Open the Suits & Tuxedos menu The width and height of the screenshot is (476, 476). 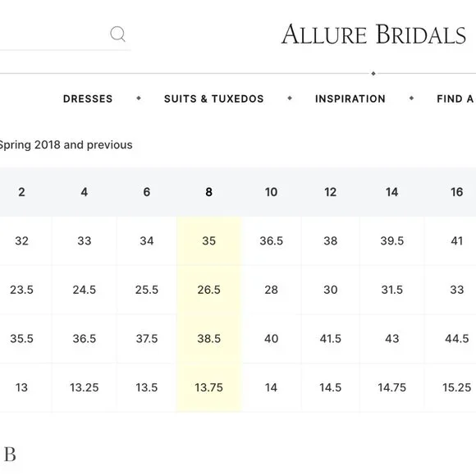213,98
